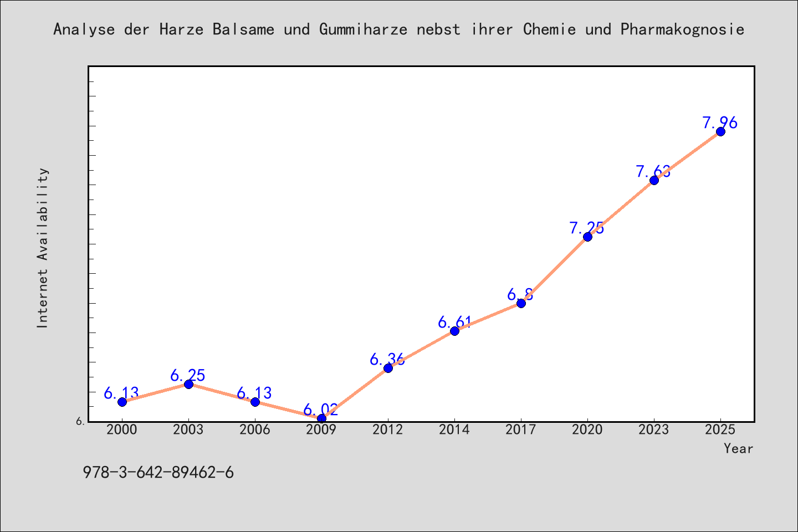Click the x-axis tick label 2000
This screenshot has width=798, height=532.
tap(122, 430)
